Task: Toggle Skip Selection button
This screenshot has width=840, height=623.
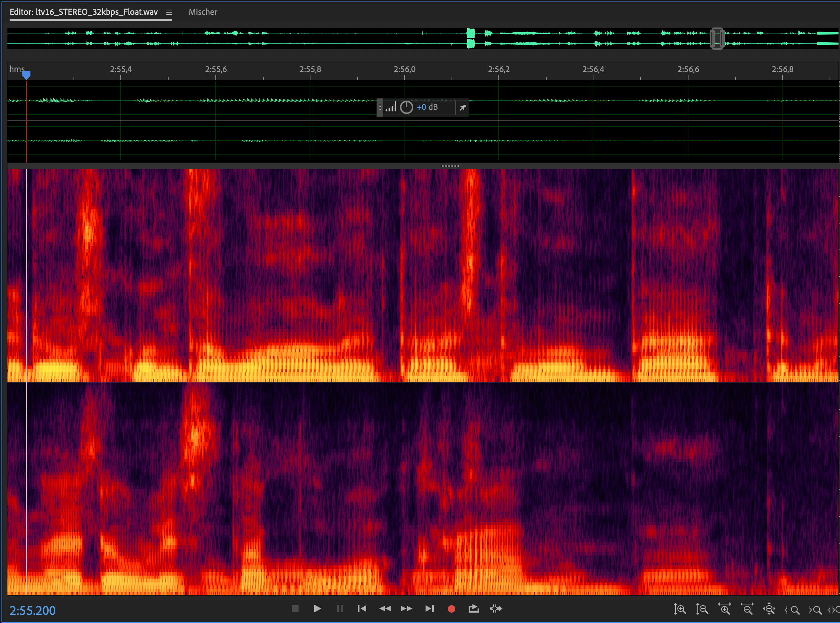Action: pyautogui.click(x=496, y=608)
